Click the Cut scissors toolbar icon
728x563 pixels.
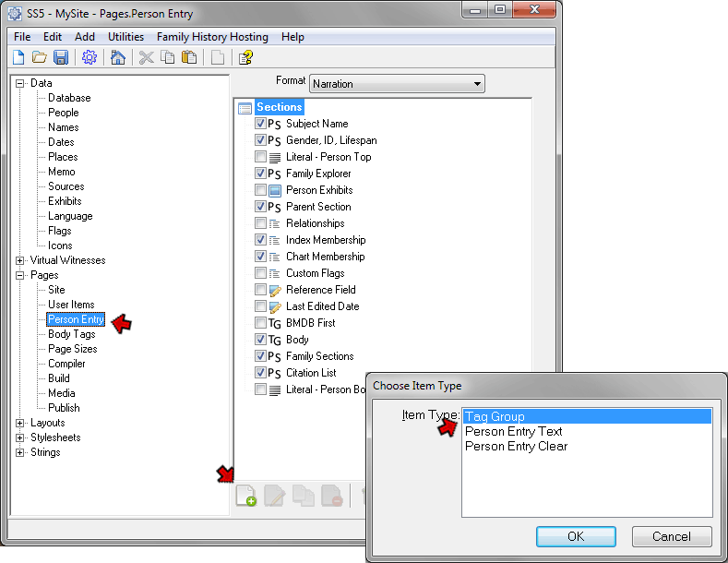point(146,58)
